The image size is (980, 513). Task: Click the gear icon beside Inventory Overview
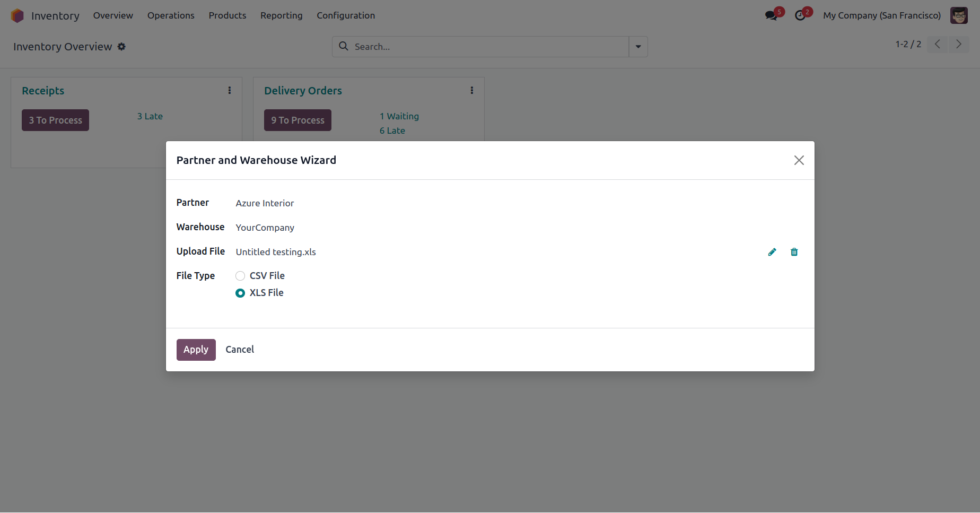pos(121,47)
